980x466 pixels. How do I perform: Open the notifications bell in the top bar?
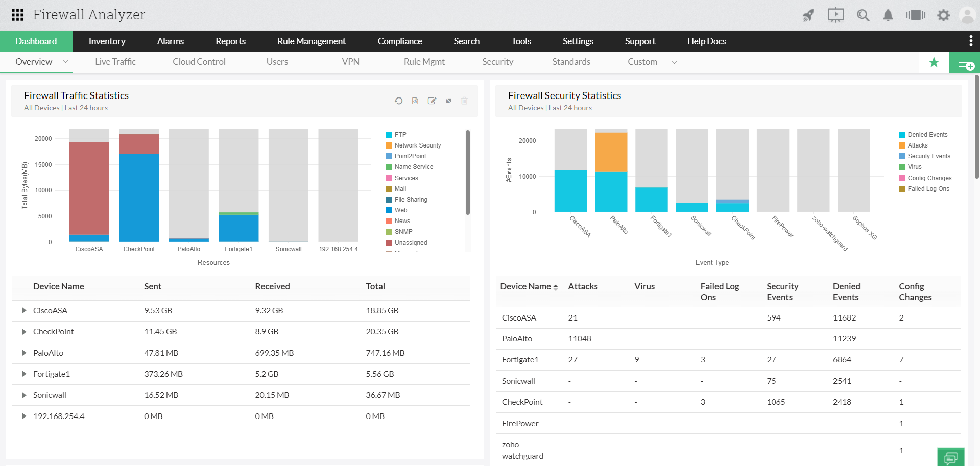pos(888,15)
